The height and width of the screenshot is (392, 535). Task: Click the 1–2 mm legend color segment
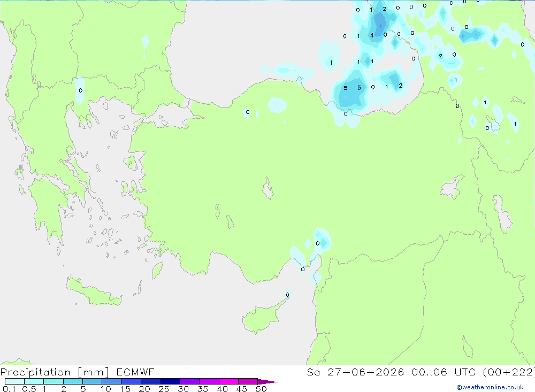53,381
